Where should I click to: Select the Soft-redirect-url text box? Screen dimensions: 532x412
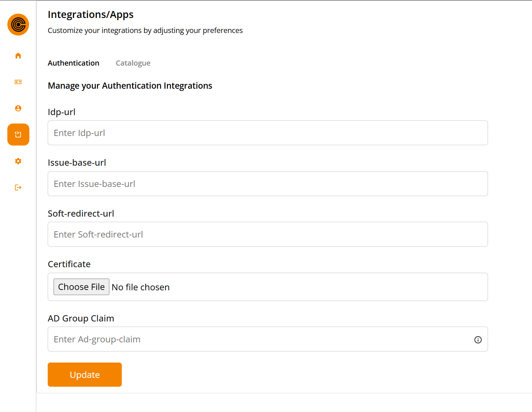point(267,234)
